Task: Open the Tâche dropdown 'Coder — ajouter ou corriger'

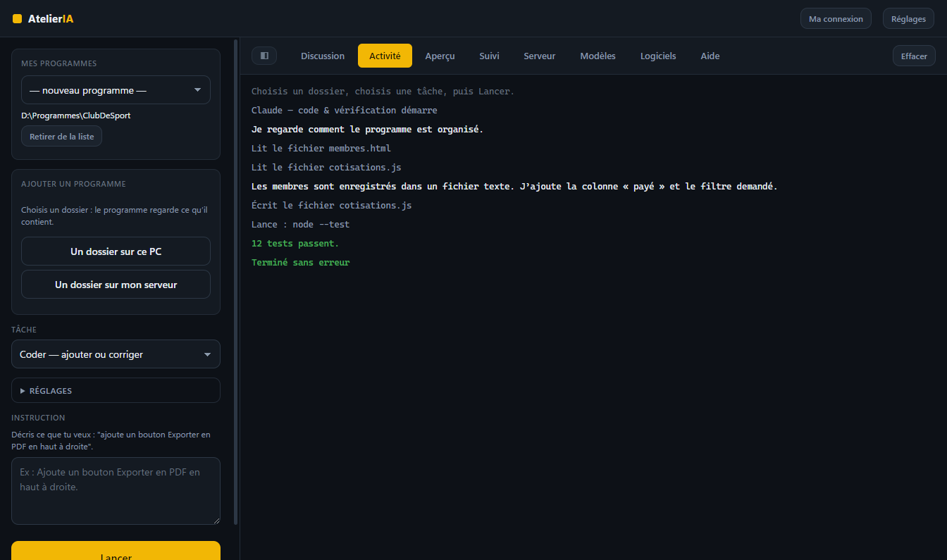Action: click(116, 354)
